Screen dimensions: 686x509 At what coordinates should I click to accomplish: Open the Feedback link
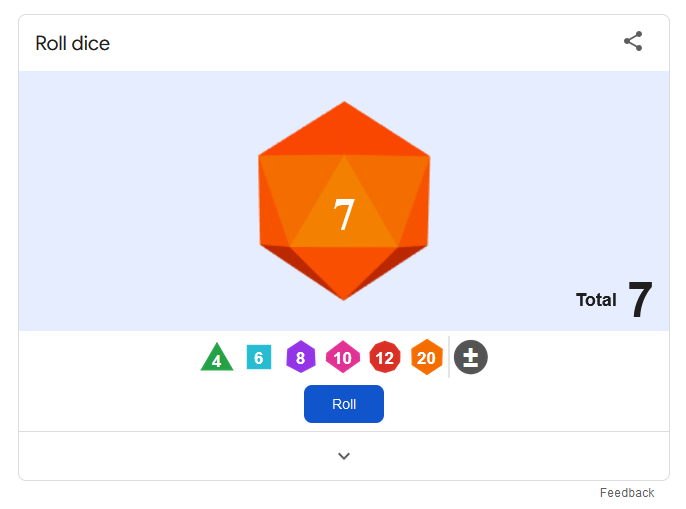(627, 493)
